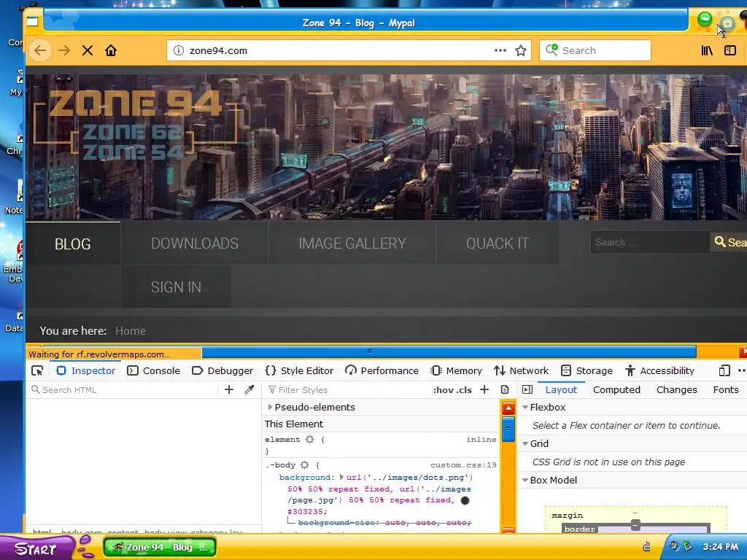Open the Network tab
747x560 pixels.
click(521, 370)
